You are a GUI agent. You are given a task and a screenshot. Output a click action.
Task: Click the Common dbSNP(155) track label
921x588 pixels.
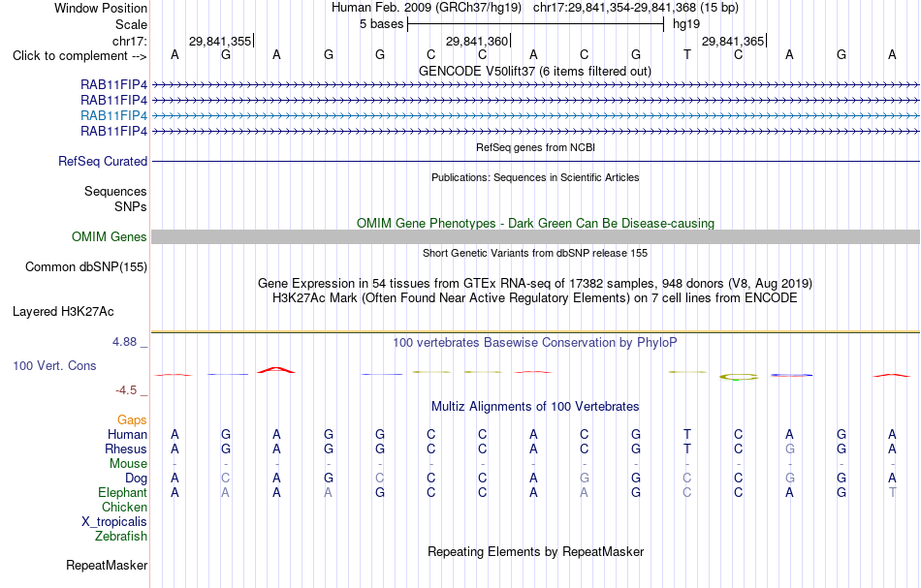pos(86,267)
